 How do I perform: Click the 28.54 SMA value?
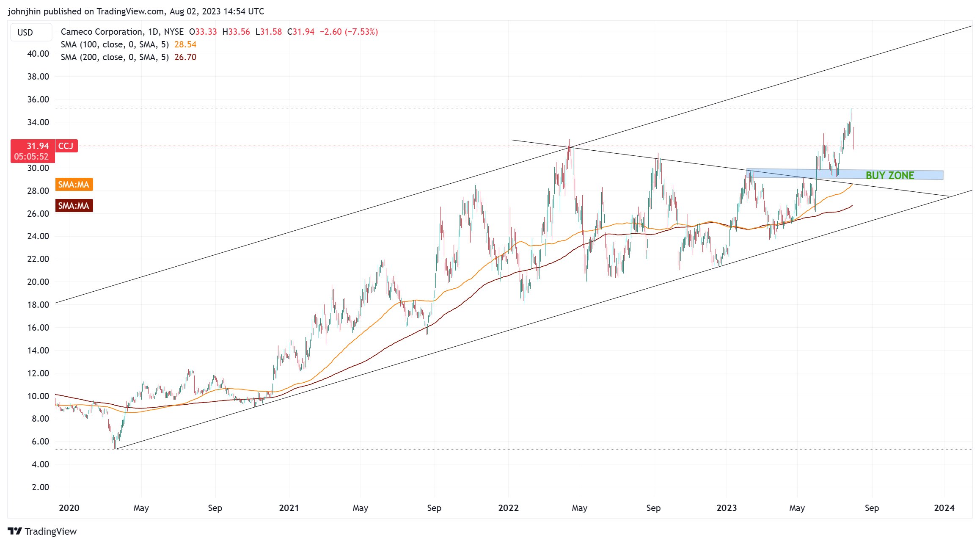point(185,44)
